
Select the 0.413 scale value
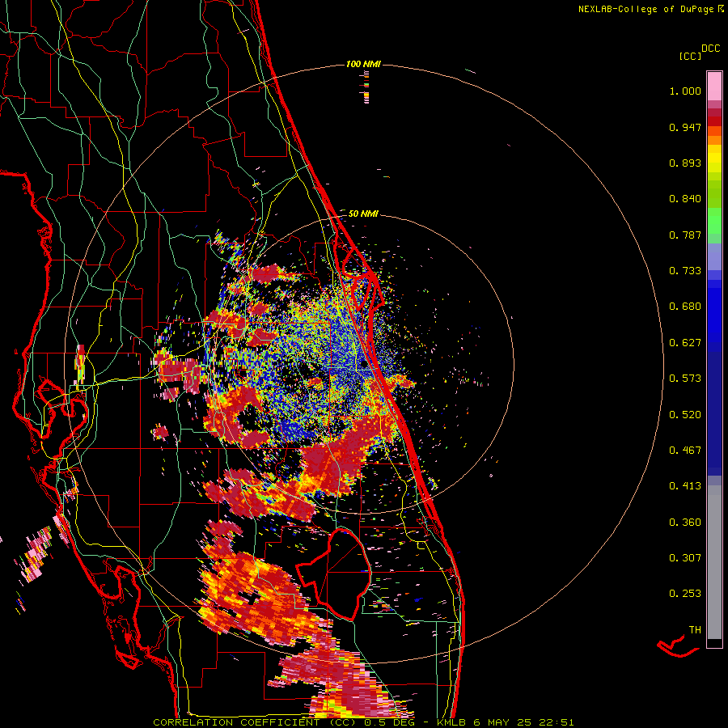point(685,486)
